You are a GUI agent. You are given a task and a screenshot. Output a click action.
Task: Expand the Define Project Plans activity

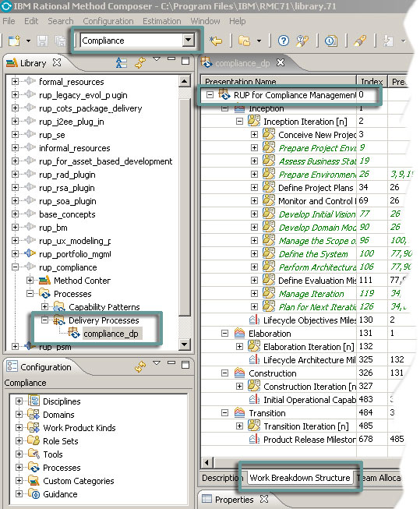pyautogui.click(x=255, y=188)
